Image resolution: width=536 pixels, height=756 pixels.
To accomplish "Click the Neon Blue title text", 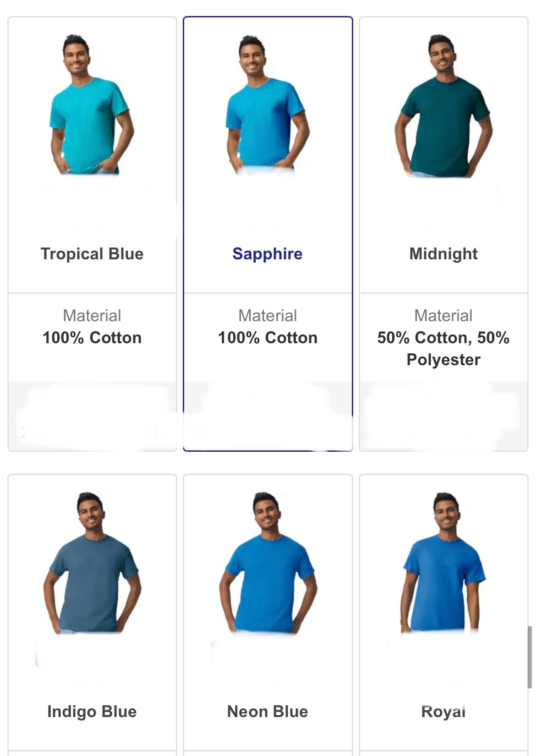I will pyautogui.click(x=268, y=712).
